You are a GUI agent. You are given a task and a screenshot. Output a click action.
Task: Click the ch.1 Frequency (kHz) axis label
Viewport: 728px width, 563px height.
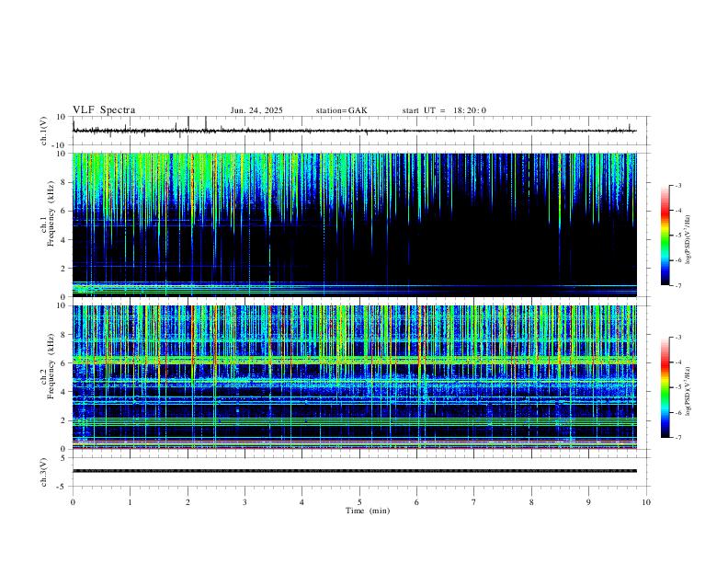(48, 214)
